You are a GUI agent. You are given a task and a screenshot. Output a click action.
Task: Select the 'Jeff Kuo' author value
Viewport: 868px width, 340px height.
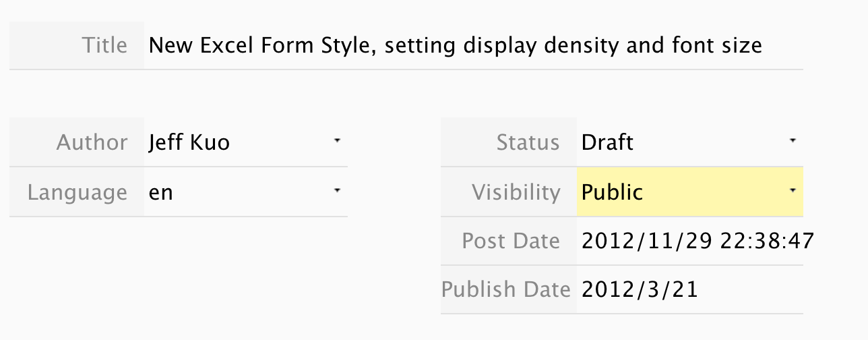pyautogui.click(x=189, y=142)
